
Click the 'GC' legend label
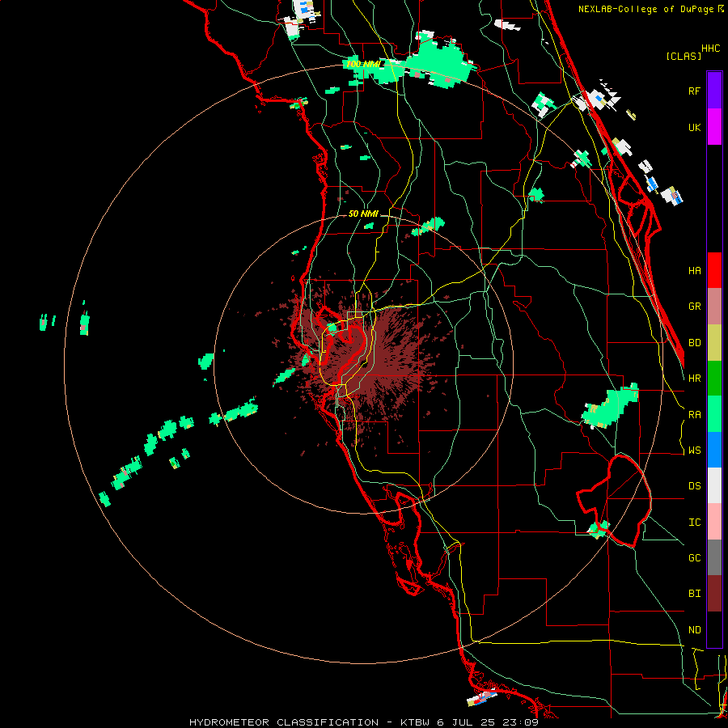694,557
